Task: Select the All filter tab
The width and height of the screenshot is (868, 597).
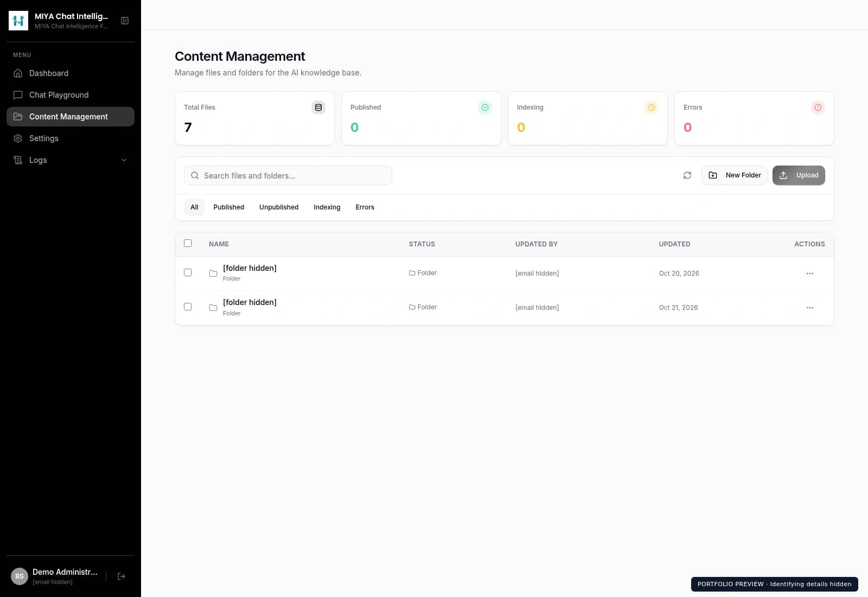Action: [194, 207]
